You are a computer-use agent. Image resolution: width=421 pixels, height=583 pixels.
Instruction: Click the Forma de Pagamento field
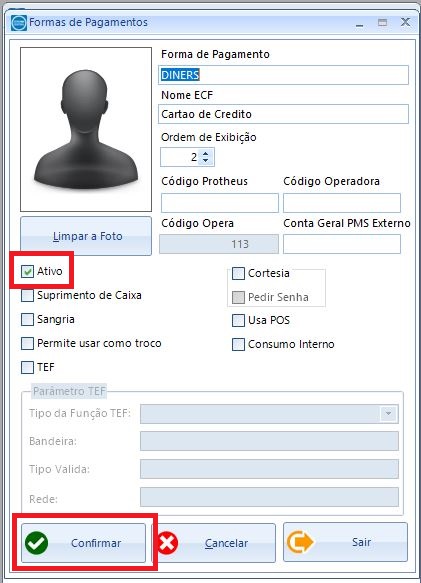pos(283,75)
